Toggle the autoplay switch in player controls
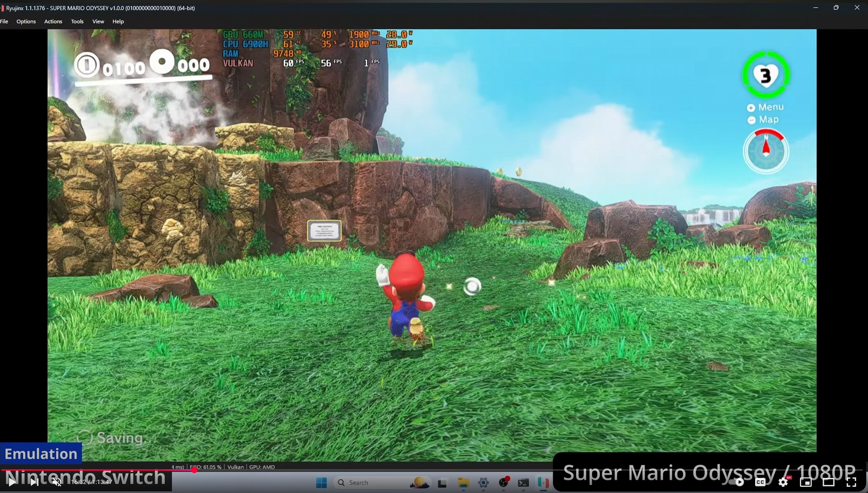The width and height of the screenshot is (868, 493). click(x=737, y=482)
